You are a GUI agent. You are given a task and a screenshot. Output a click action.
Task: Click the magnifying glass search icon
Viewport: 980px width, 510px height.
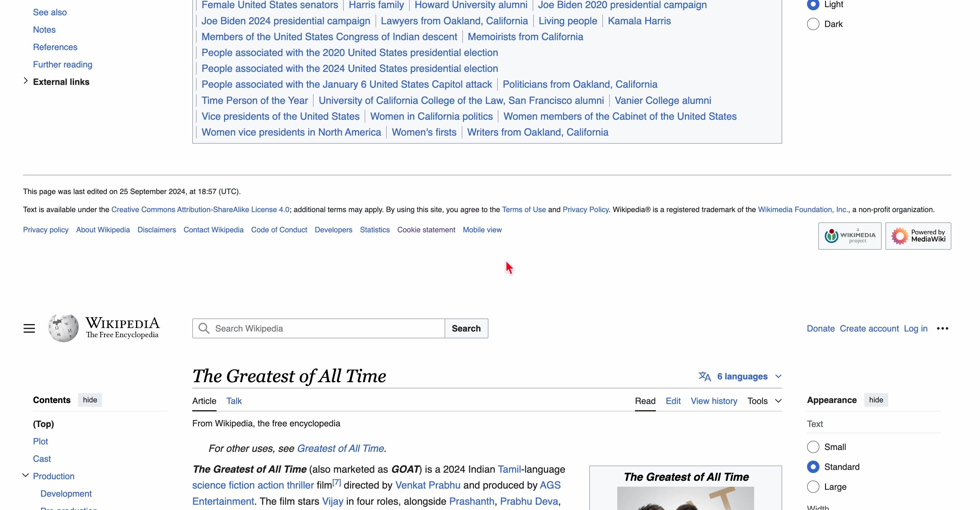[204, 328]
